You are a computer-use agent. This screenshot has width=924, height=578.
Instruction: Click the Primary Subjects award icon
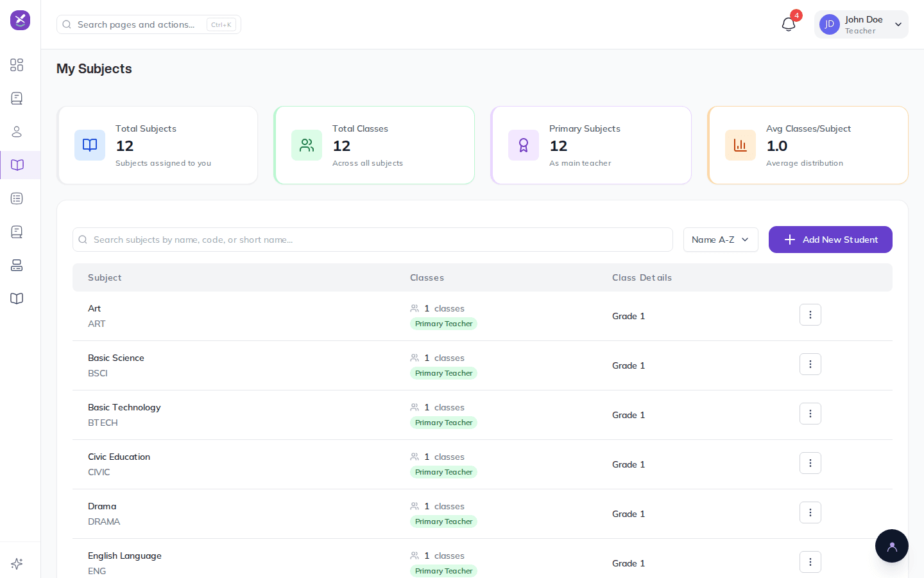(x=524, y=145)
